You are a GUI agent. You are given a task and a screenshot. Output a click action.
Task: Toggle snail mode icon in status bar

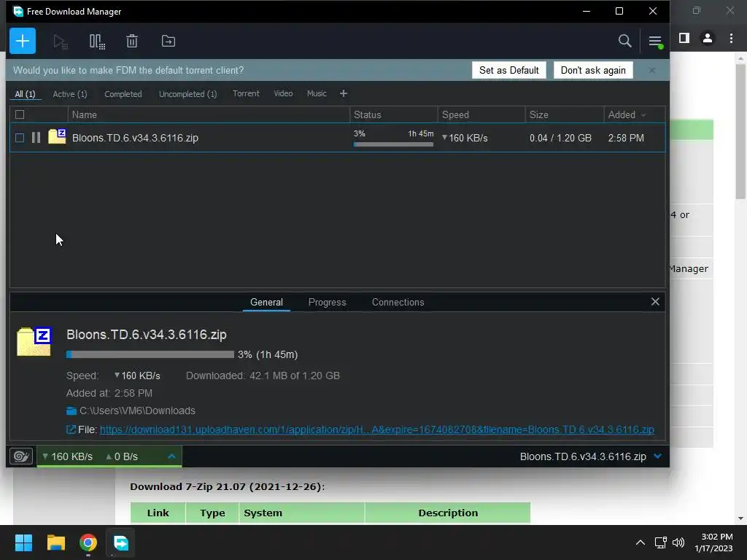[x=21, y=456]
